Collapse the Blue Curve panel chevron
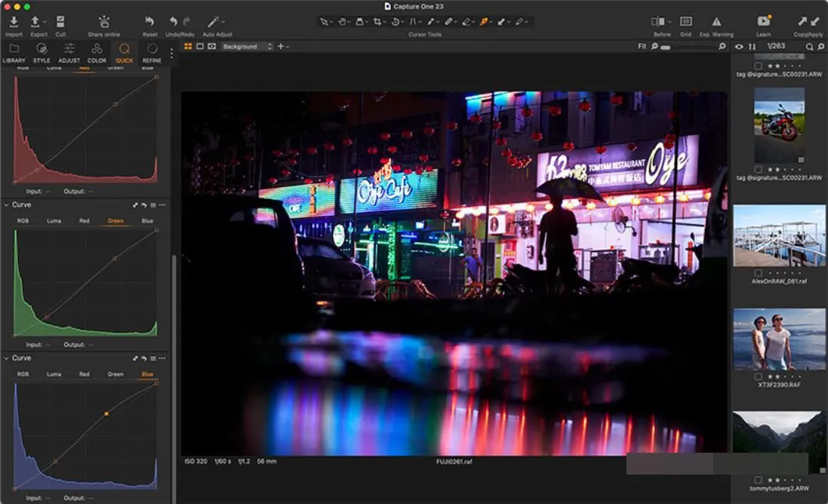 [x=6, y=358]
